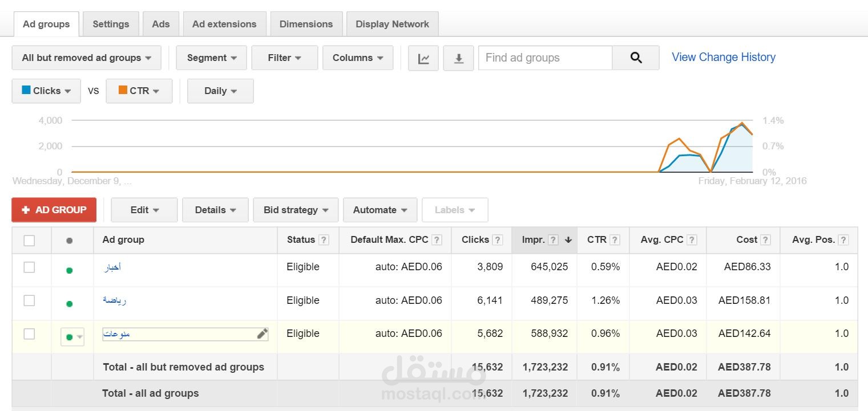868x411 pixels.
Task: Open the Columns dropdown
Action: (x=358, y=58)
